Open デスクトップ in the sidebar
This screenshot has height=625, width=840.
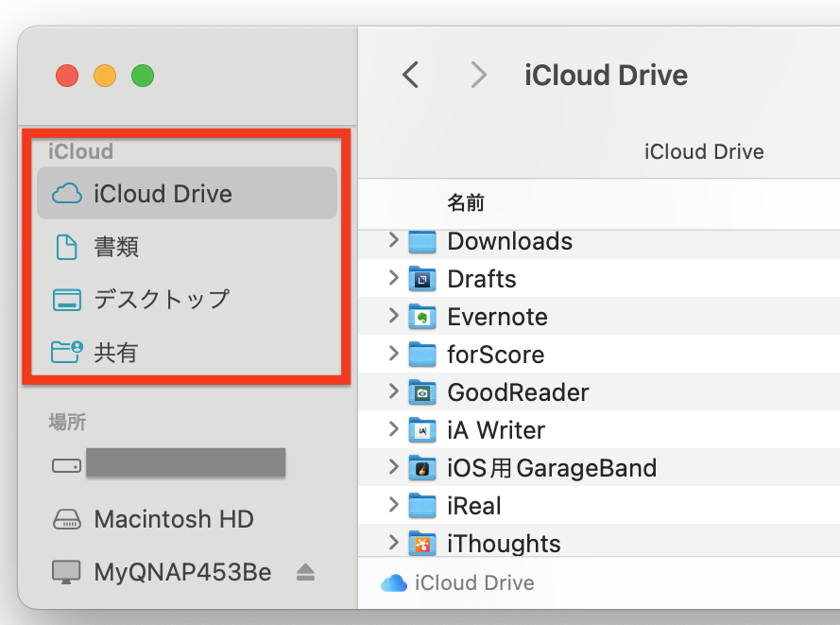click(187, 300)
